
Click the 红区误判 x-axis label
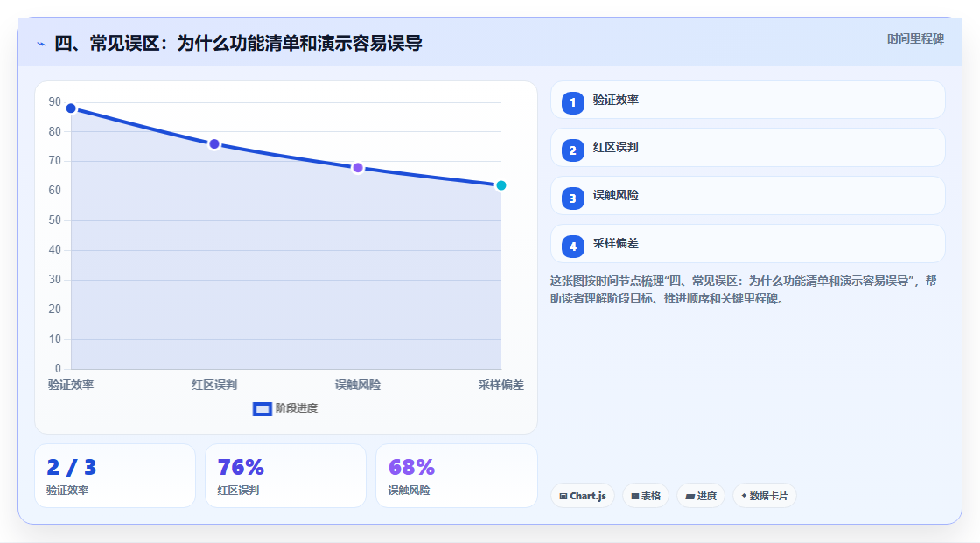pos(214,385)
